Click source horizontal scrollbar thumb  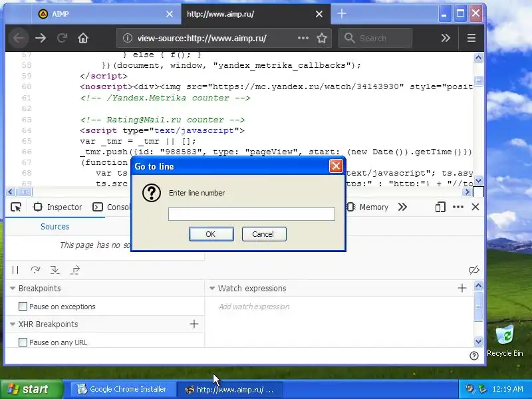coord(25,192)
